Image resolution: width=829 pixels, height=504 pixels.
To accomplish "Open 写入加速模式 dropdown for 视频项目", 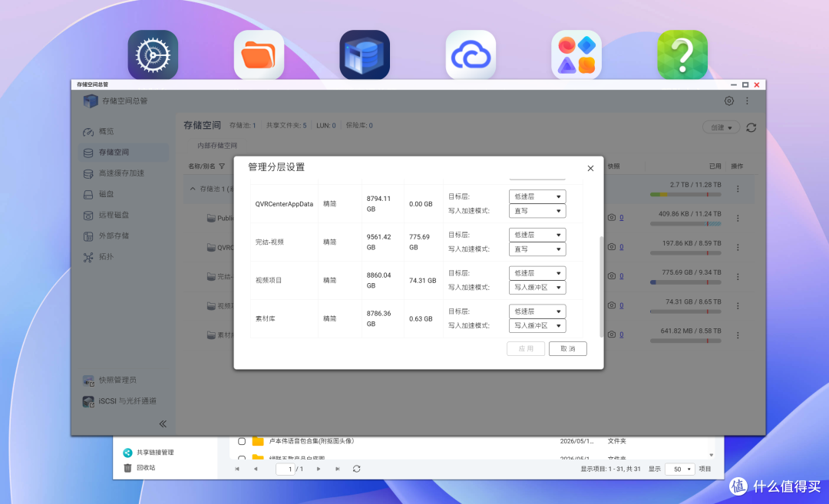I will [537, 288].
